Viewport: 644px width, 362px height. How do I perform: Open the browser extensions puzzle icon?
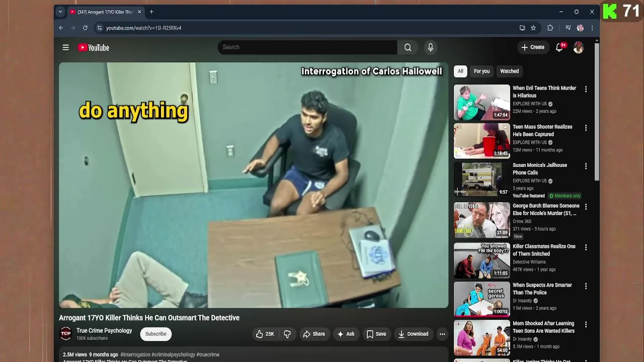(550, 28)
